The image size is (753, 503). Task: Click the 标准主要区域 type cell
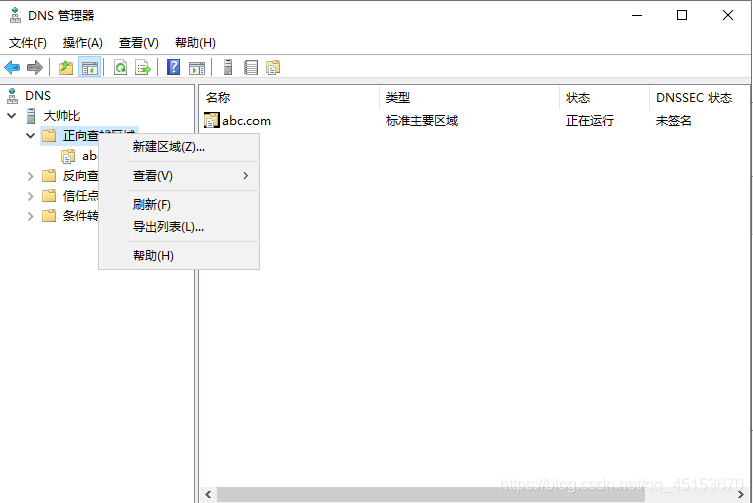[x=422, y=121]
